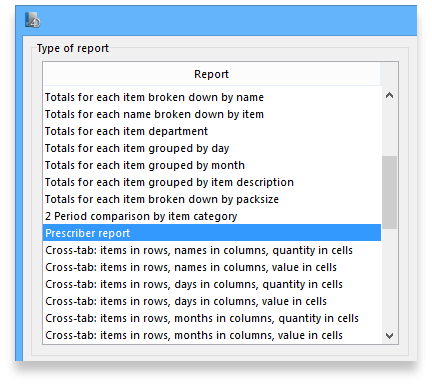
Task: Click the highlighted Prescriber report entry
Action: coord(212,233)
